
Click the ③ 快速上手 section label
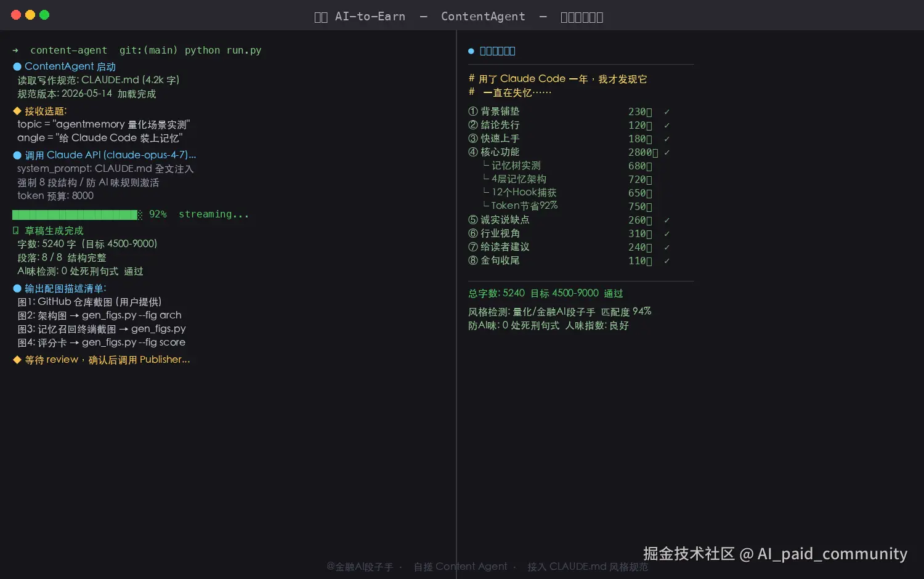[x=494, y=139]
